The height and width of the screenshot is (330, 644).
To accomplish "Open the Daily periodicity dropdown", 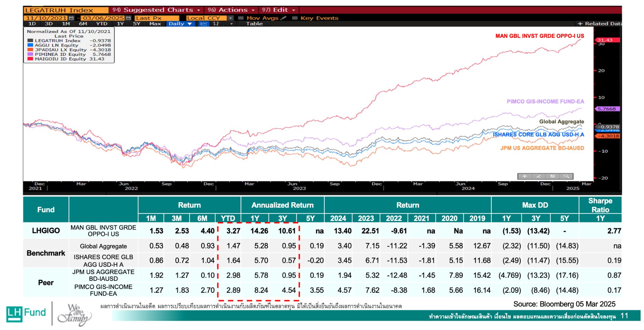I will pyautogui.click(x=180, y=24).
